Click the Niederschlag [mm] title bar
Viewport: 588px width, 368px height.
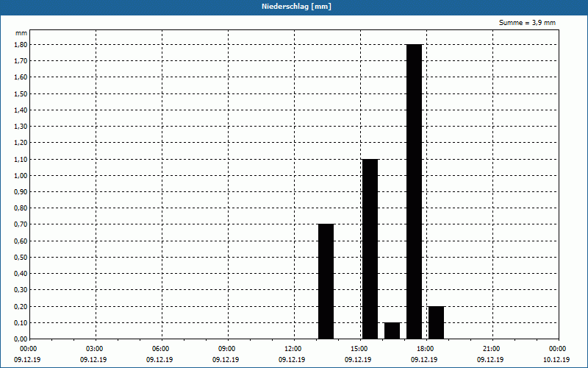(x=294, y=7)
